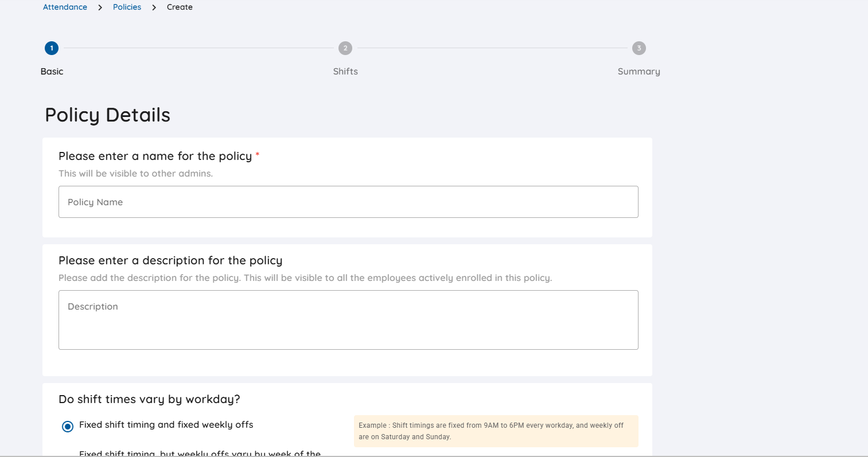This screenshot has width=868, height=457.
Task: Click into the Description text area
Action: (348, 320)
